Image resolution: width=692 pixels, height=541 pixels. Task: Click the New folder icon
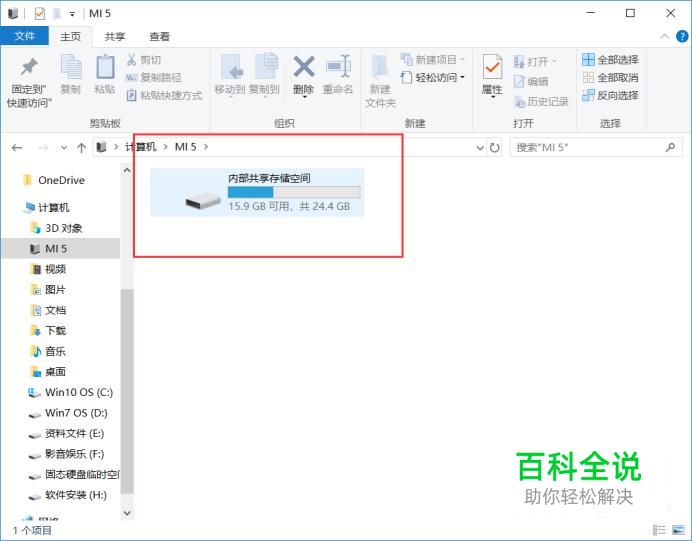coord(380,67)
